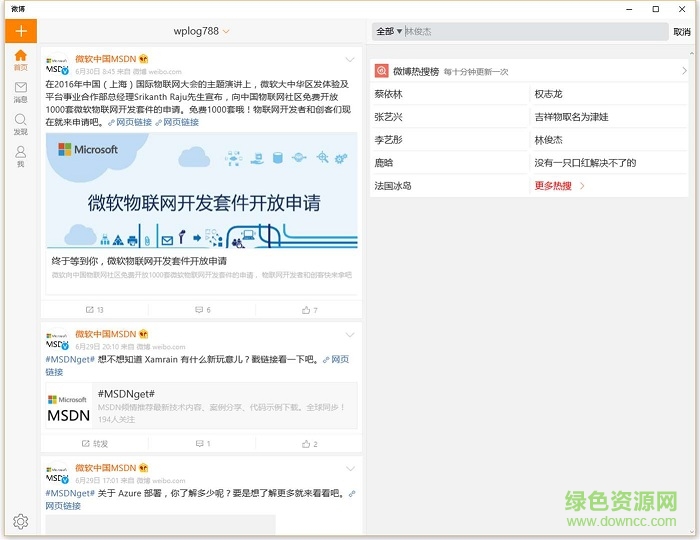Screen dimensions: 700x540
Task: Expand options chevron on first post
Action: click(x=350, y=59)
